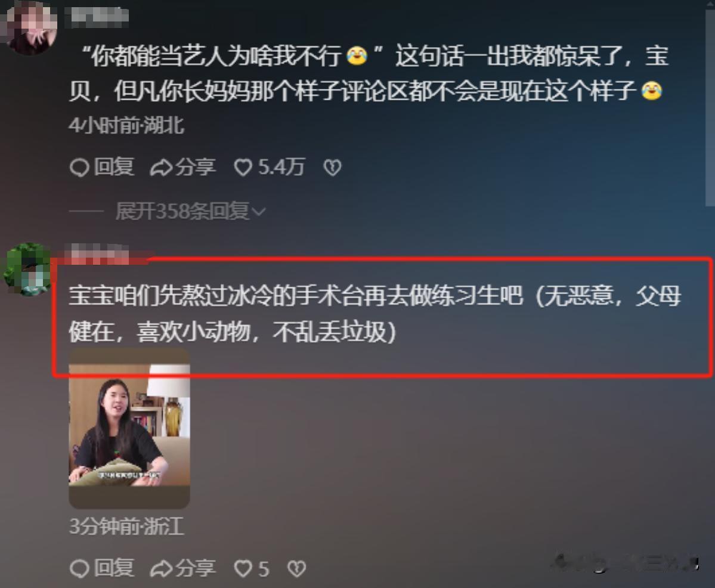
Task: Click reply bubble icon on first comment
Action: (x=79, y=168)
